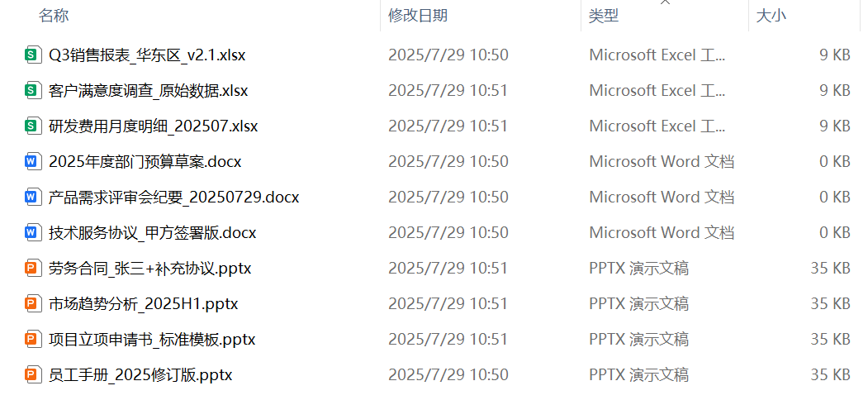Select the presentation icon beside 市场趋势分析_2025H1.pptx
868x400 pixels.
click(x=32, y=304)
